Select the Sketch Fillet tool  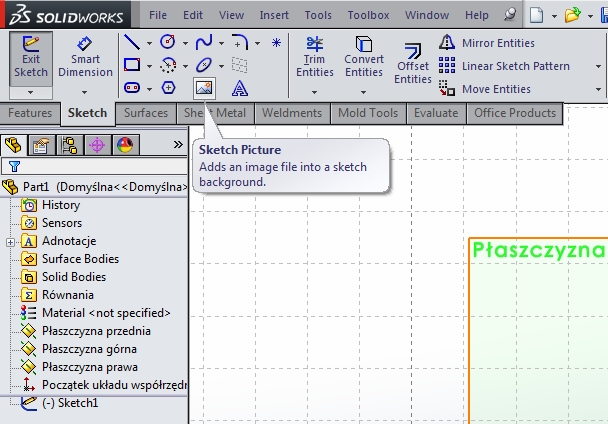(240, 42)
